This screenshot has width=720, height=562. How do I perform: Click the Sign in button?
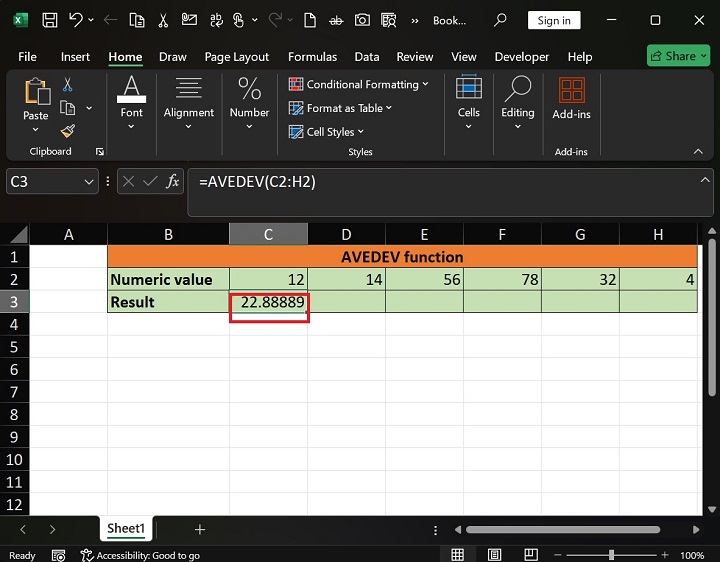coord(553,20)
